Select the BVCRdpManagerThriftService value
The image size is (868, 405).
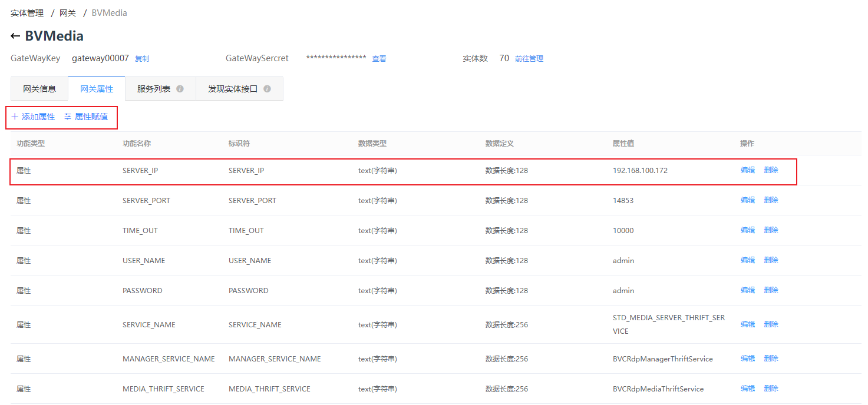[x=663, y=359]
